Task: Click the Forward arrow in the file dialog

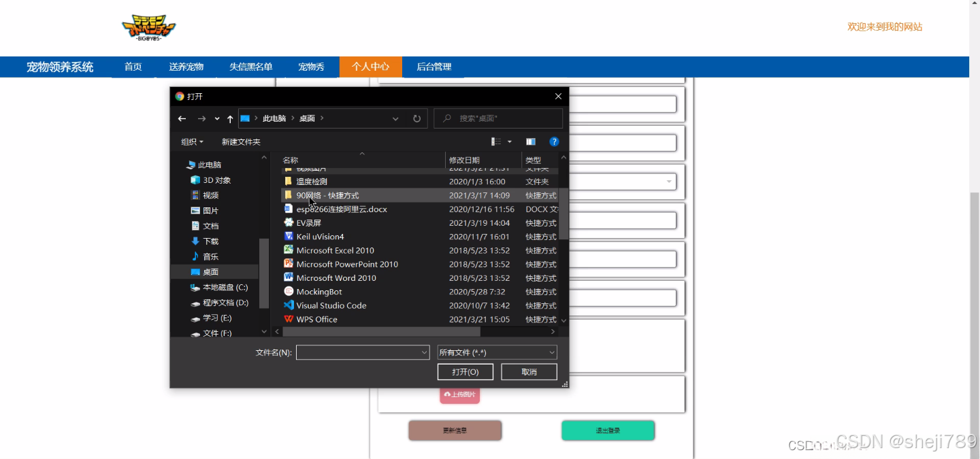Action: click(201, 118)
